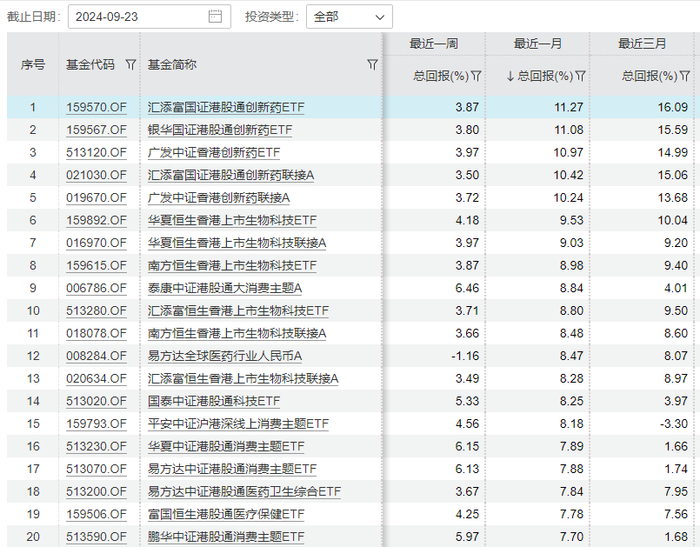The width and height of the screenshot is (700, 547).
Task: Open fund code link 513120.OF
Action: [x=96, y=152]
